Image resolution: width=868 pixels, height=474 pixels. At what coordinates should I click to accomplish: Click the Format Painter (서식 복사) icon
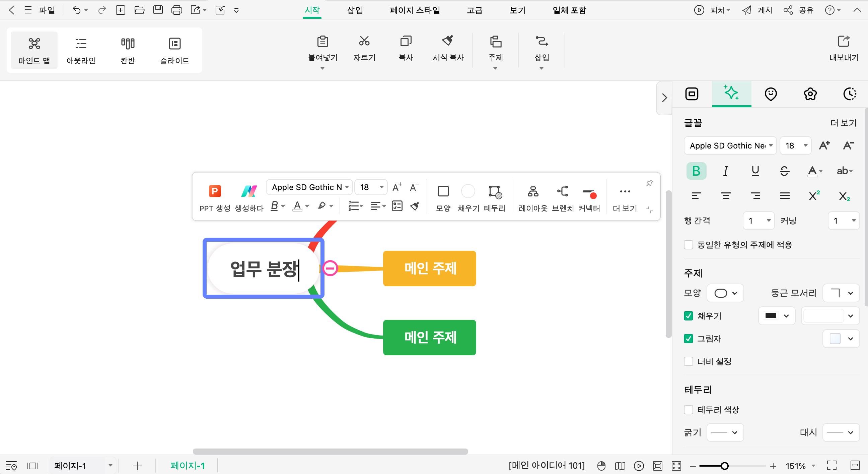[x=448, y=41]
